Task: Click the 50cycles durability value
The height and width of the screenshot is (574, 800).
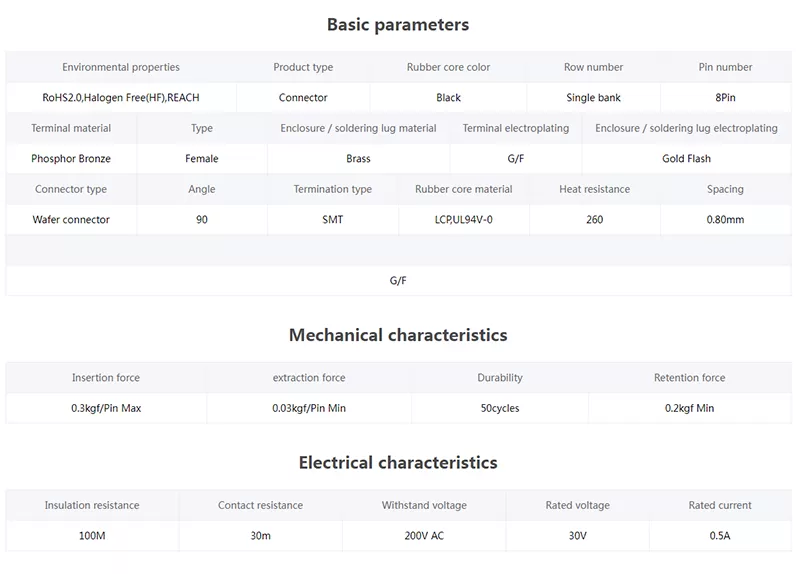Action: [499, 408]
